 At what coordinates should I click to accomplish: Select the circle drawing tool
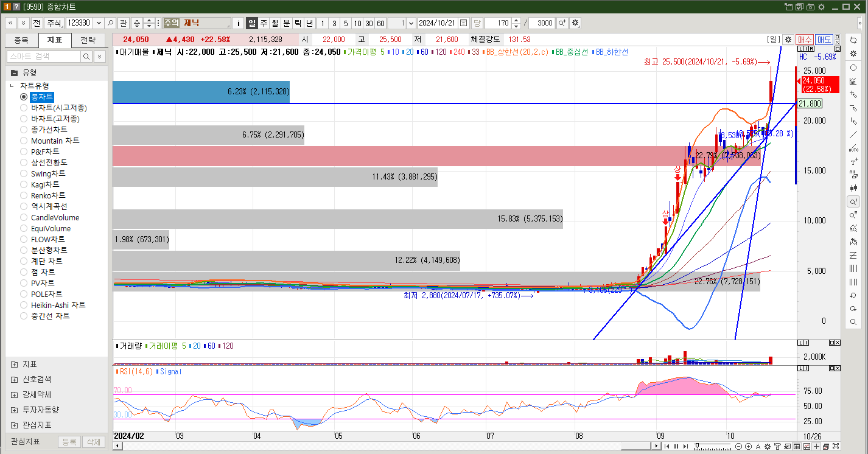[853, 68]
